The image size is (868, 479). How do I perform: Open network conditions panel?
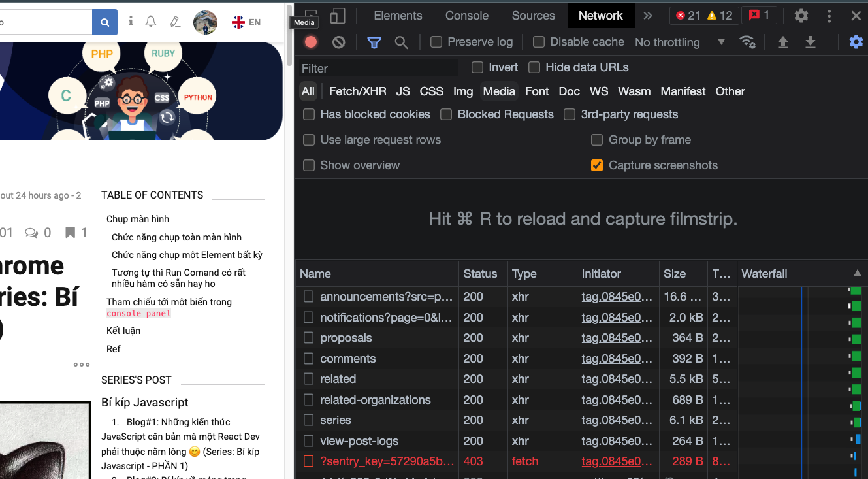tap(748, 42)
